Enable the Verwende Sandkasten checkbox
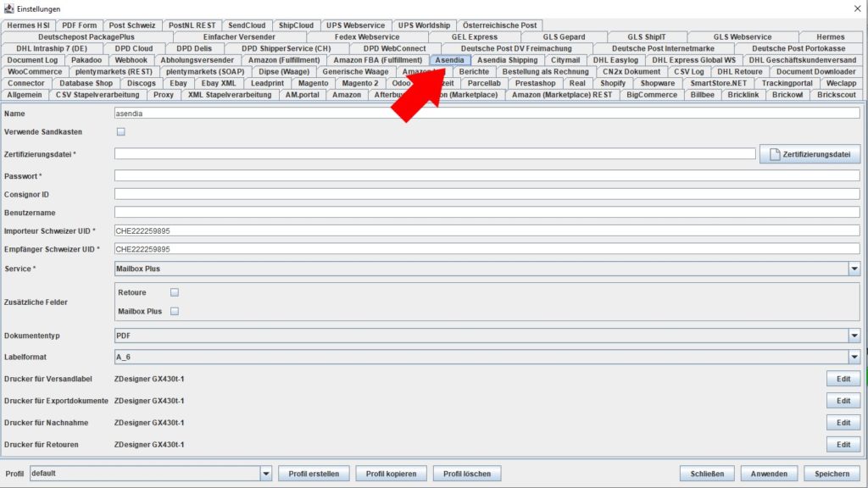Viewport: 868px width, 488px height. tap(120, 131)
